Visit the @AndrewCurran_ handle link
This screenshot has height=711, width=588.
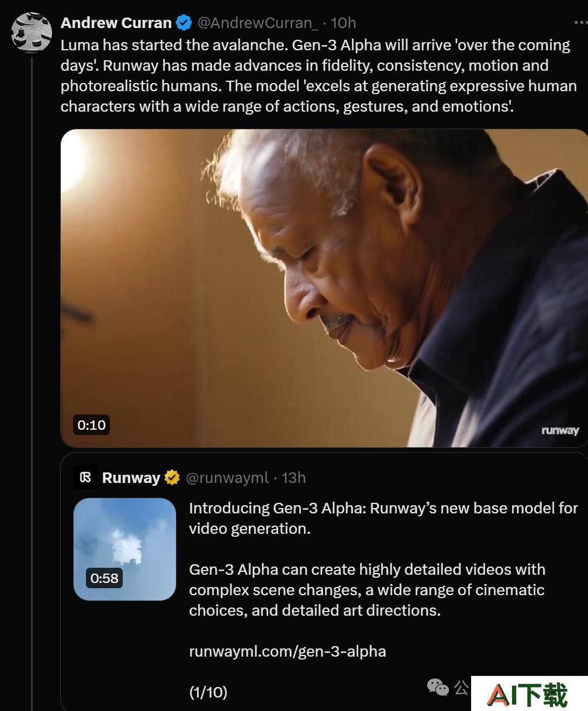[x=258, y=23]
